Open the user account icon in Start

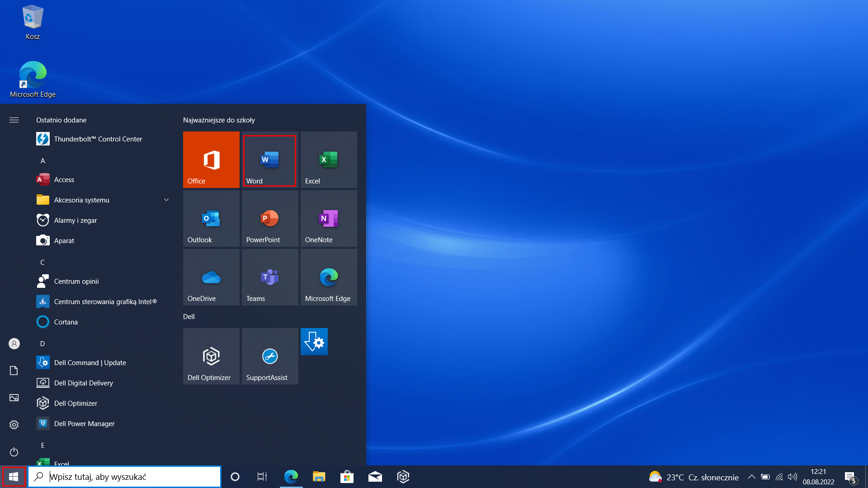coord(14,344)
